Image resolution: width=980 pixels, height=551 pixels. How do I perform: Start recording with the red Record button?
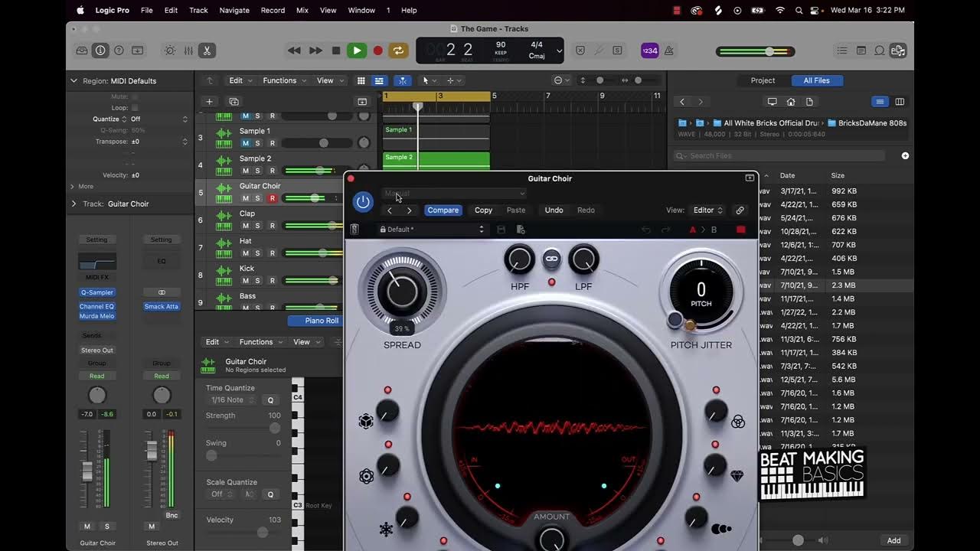coord(377,51)
